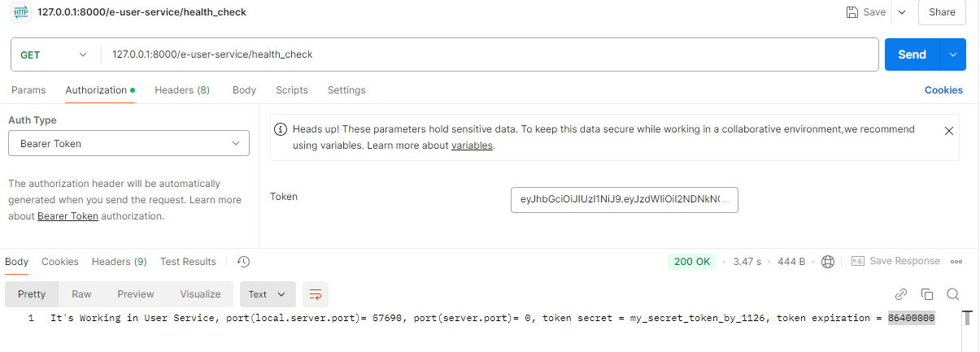Open the response three-dot more options
This screenshot has width=980, height=352.
pos(956,262)
